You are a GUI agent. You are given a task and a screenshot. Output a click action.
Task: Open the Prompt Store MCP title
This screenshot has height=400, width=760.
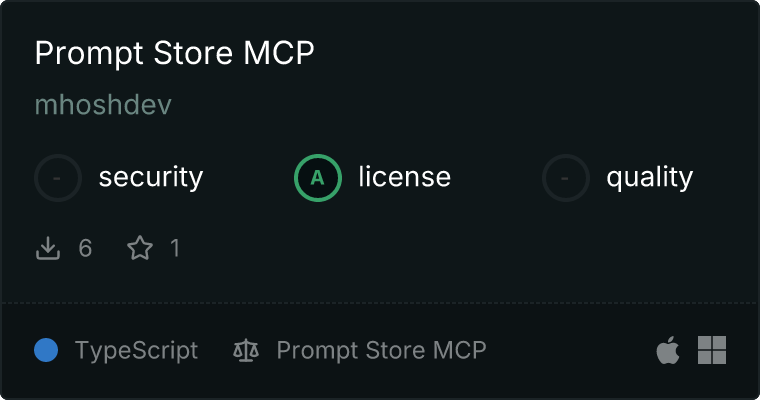click(174, 53)
